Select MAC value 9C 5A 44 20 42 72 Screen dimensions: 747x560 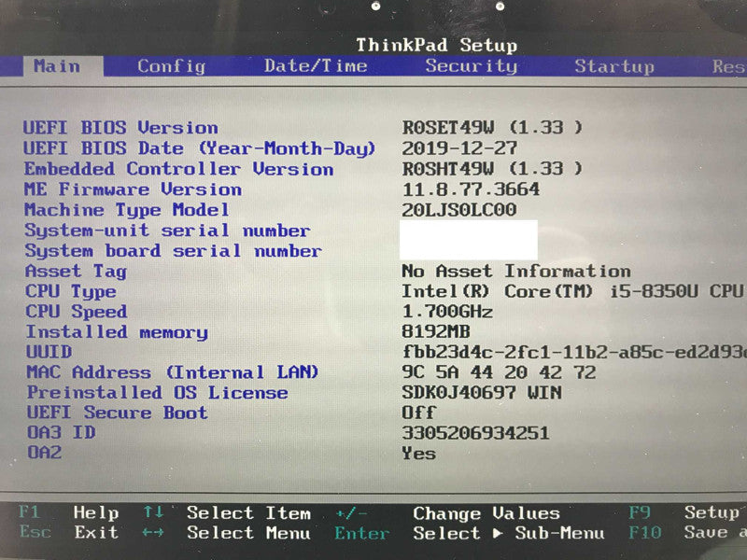(x=499, y=372)
